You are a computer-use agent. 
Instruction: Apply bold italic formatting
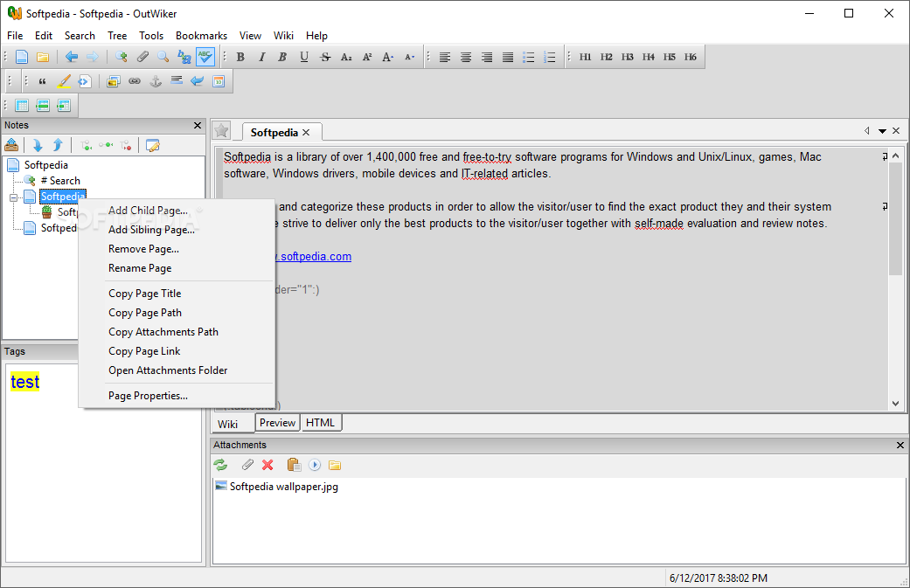282,57
